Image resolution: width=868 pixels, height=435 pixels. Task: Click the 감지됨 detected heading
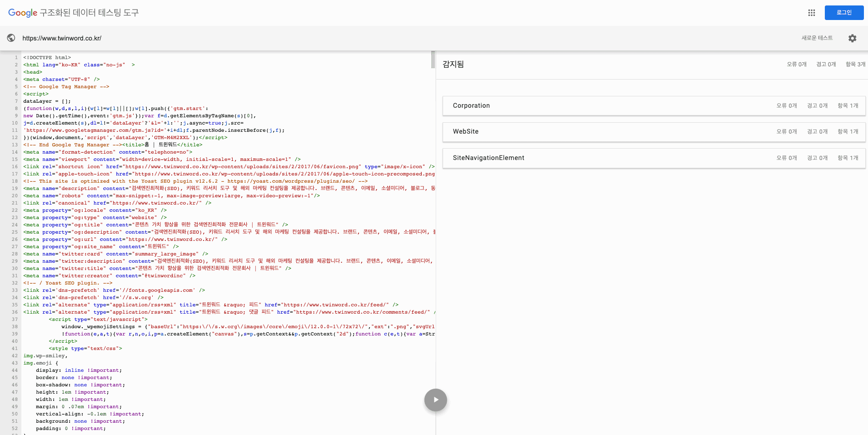pyautogui.click(x=453, y=65)
